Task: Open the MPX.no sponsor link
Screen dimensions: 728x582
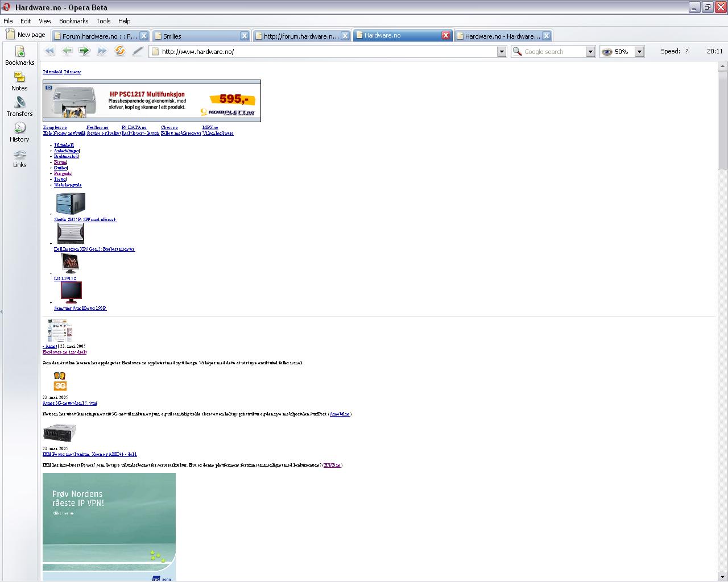Action: pyautogui.click(x=210, y=128)
